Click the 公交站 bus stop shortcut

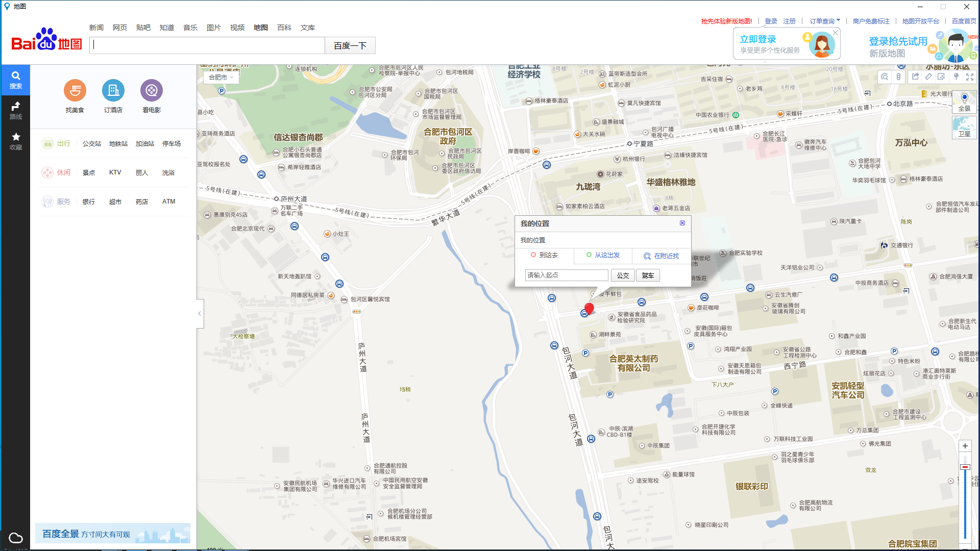coord(92,144)
